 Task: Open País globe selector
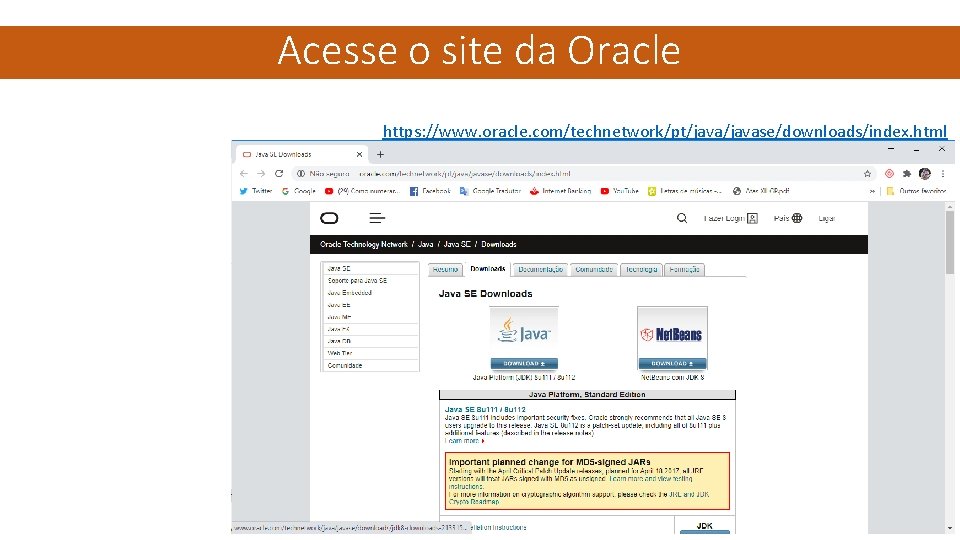[x=788, y=218]
